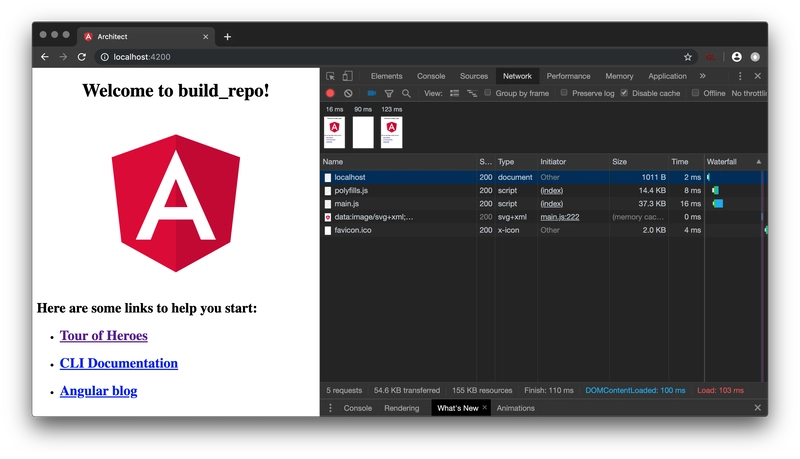The image size is (800, 459).
Task: Open the drawer Rendering tab
Action: [x=402, y=408]
